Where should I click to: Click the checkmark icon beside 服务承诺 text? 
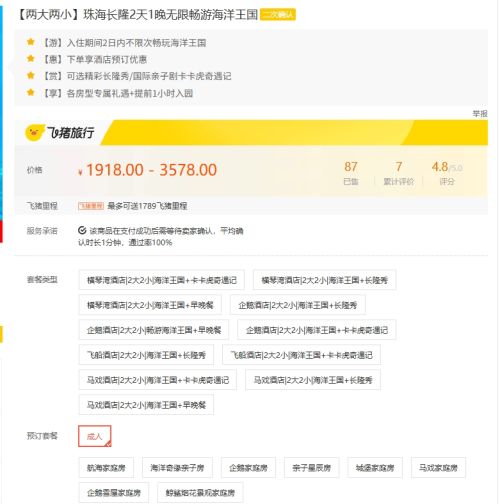[x=82, y=230]
